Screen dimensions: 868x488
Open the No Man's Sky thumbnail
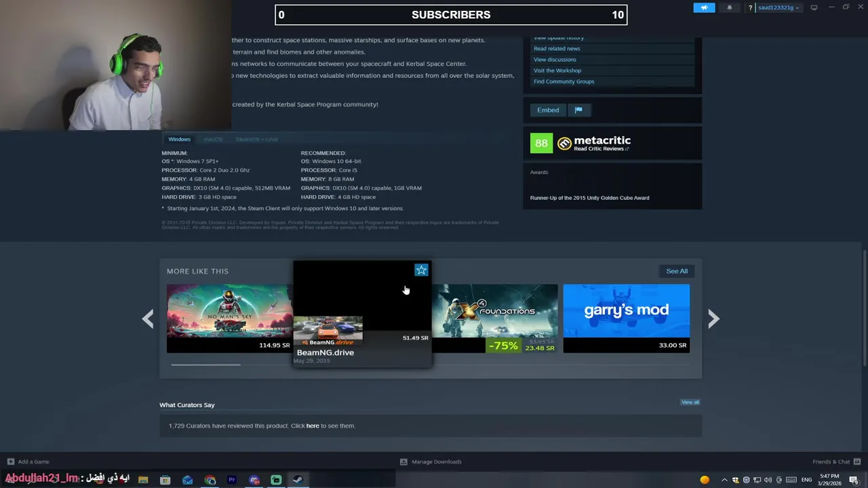click(x=229, y=310)
